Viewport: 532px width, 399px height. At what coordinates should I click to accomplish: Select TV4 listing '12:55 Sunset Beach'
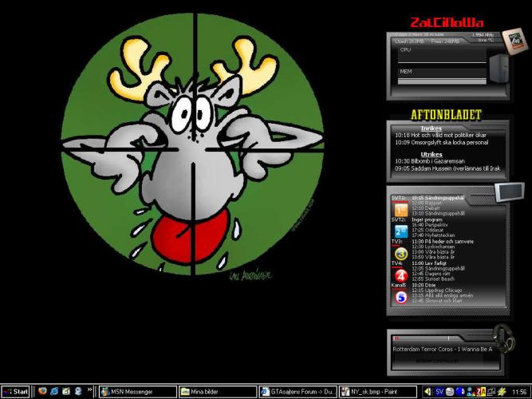click(x=433, y=279)
